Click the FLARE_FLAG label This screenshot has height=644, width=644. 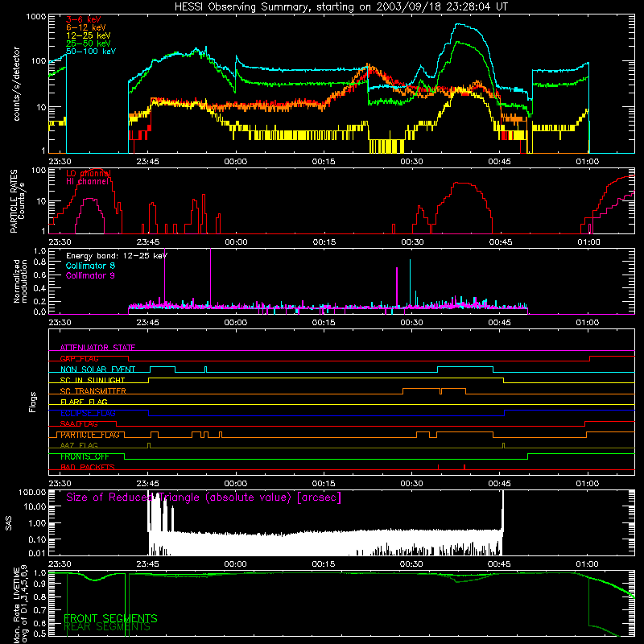(84, 402)
